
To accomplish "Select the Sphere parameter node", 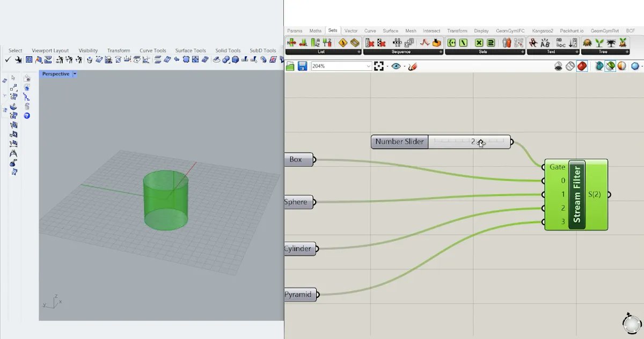I will point(299,202).
